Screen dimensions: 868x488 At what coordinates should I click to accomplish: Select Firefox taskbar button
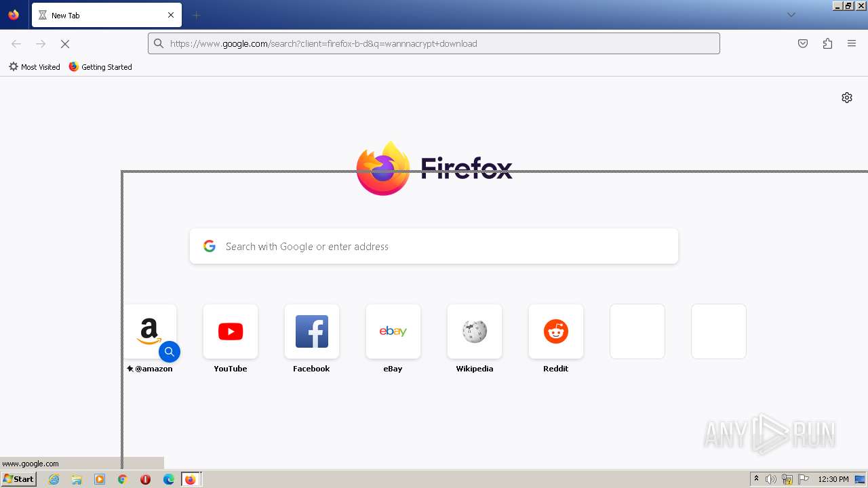(191, 479)
